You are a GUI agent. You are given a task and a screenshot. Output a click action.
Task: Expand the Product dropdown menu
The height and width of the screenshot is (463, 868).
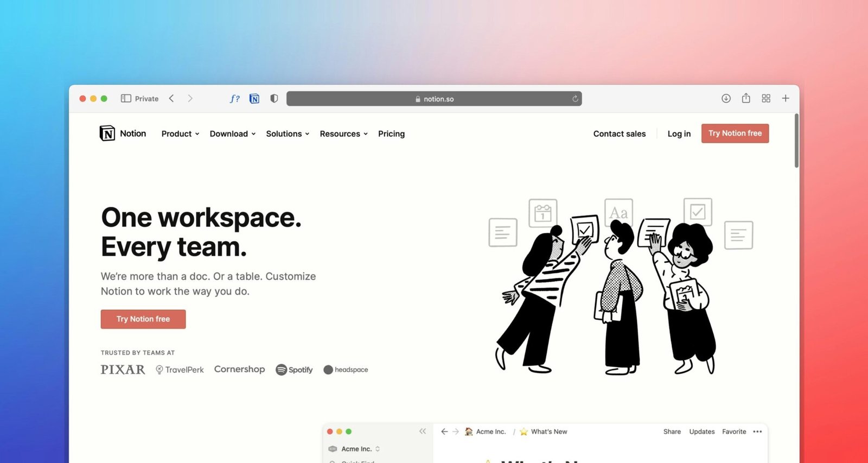[180, 134]
